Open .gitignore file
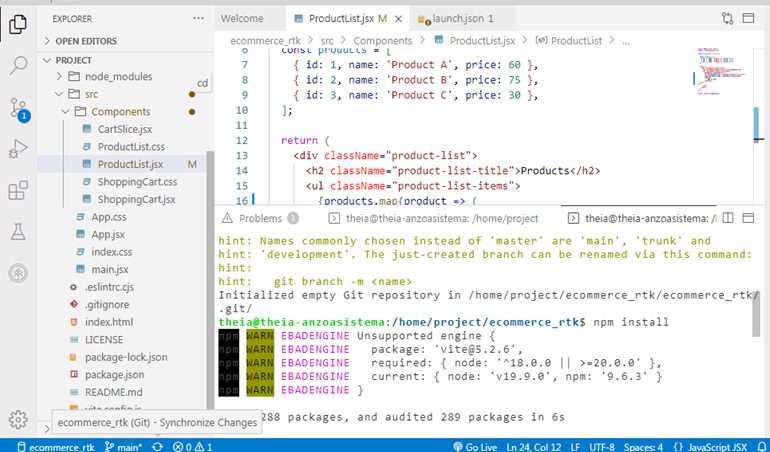 coord(107,305)
